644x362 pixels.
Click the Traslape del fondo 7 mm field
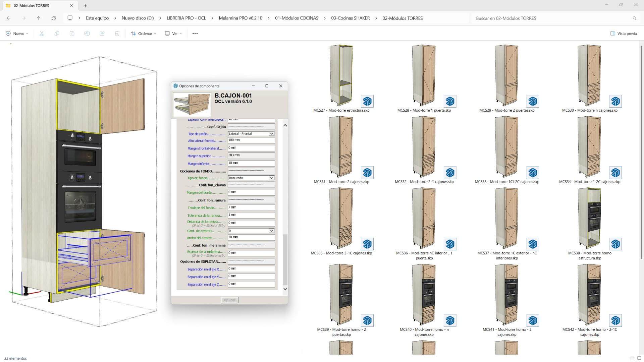coord(251,207)
